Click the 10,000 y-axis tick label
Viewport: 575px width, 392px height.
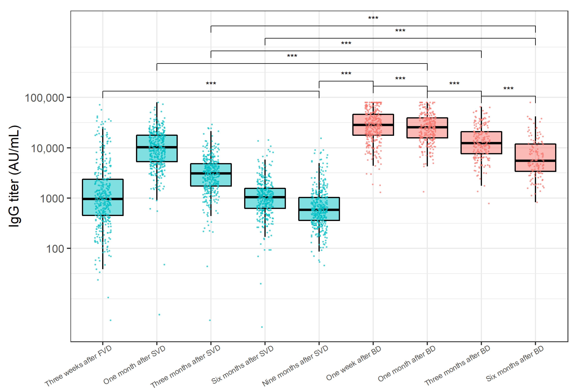point(47,148)
